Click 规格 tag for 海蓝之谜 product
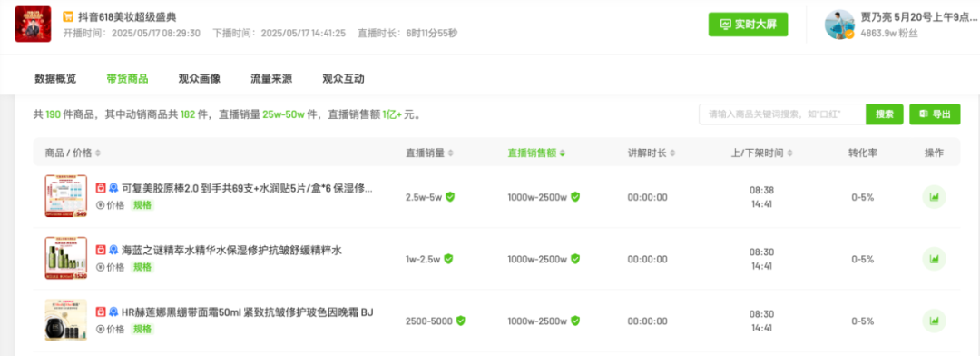 click(142, 267)
